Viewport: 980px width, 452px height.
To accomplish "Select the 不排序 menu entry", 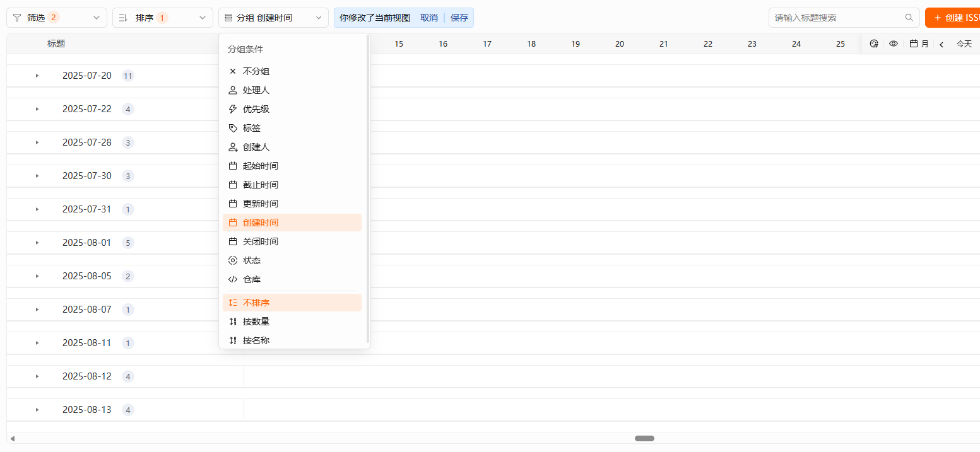I will click(x=257, y=303).
